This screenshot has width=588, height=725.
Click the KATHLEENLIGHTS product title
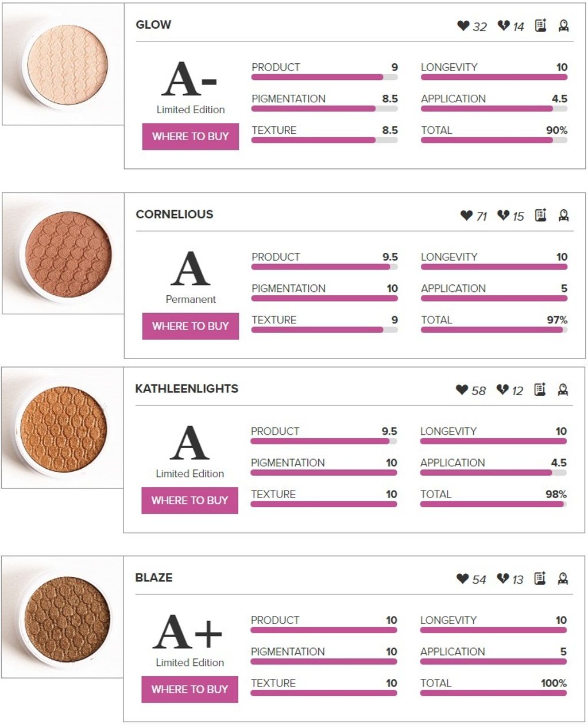(x=187, y=388)
